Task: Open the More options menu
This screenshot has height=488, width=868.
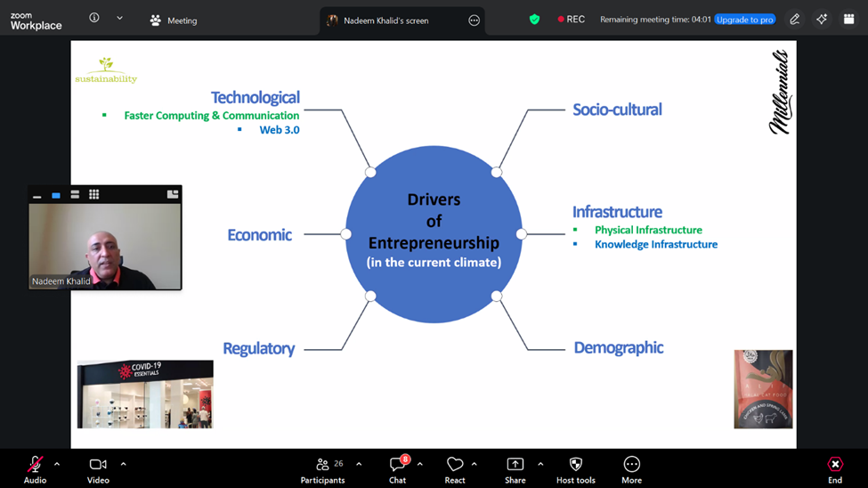Action: coord(631,468)
